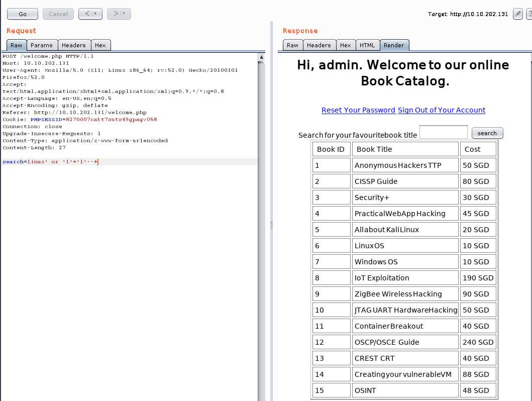Click the Creating your vulnerableVM cell

pyautogui.click(x=405, y=374)
